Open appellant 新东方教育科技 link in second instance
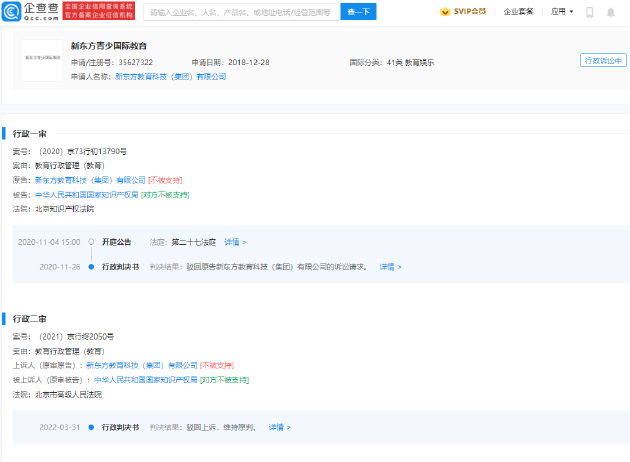 pos(142,365)
